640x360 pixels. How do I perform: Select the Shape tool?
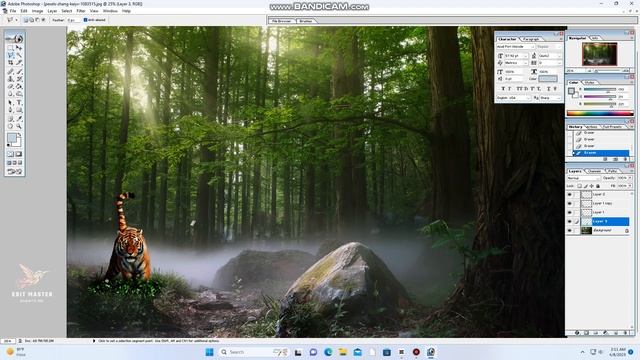[19, 110]
